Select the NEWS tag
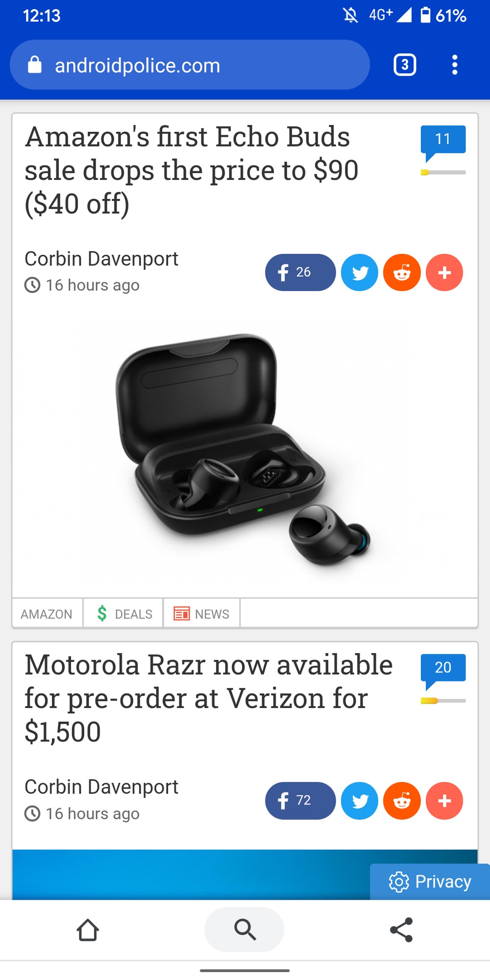The image size is (490, 980). (x=201, y=613)
